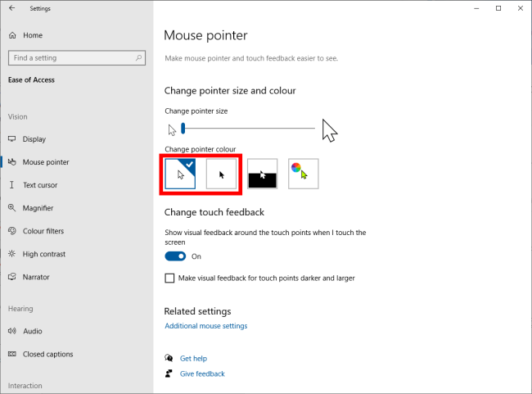Screen dimensions: 532x394
Task: Select the inverted pointer colour option
Action: (262, 174)
